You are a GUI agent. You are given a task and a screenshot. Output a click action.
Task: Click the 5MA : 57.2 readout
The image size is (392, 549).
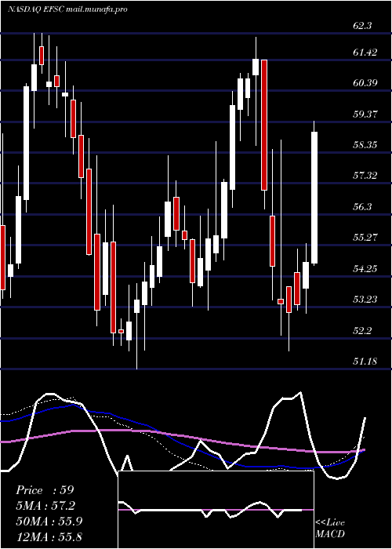point(45,506)
